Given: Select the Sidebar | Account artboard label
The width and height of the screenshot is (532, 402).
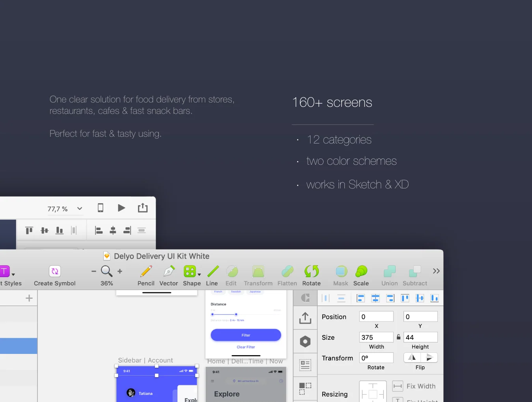Looking at the screenshot, I should (x=145, y=360).
